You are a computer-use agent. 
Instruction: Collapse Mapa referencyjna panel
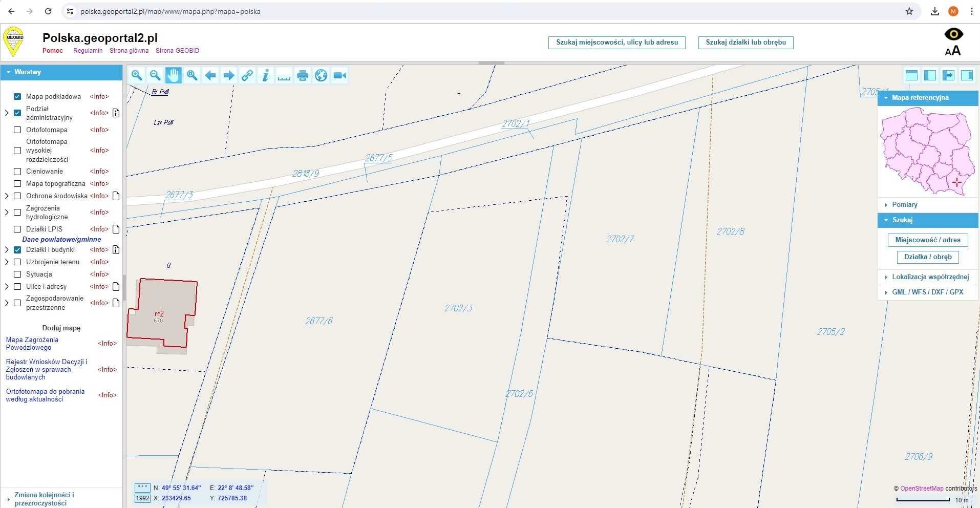click(x=928, y=98)
